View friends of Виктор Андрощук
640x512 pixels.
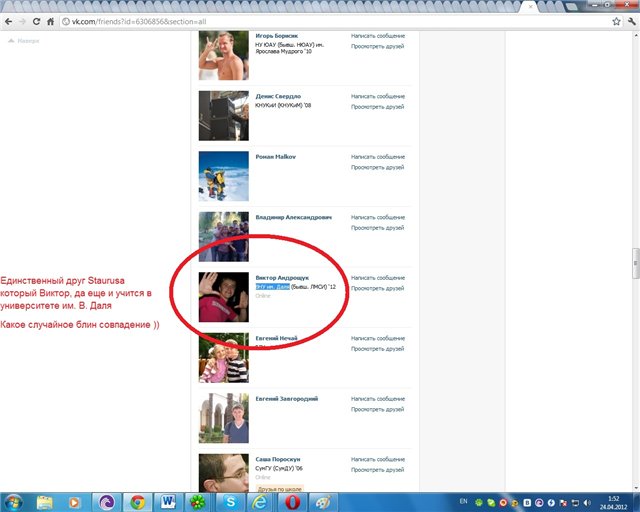pyautogui.click(x=378, y=288)
